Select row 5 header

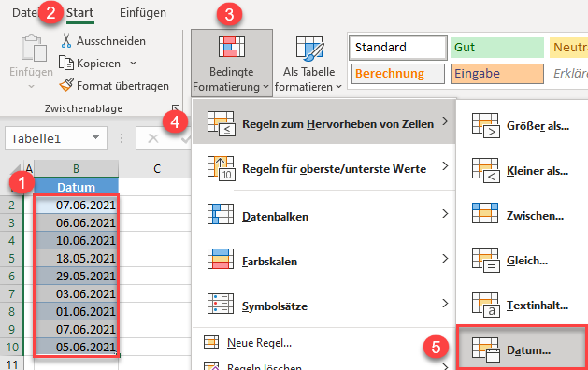11,258
